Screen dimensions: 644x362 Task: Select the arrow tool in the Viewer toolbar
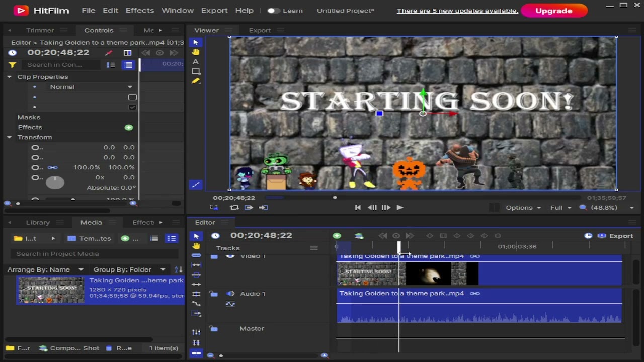point(196,42)
